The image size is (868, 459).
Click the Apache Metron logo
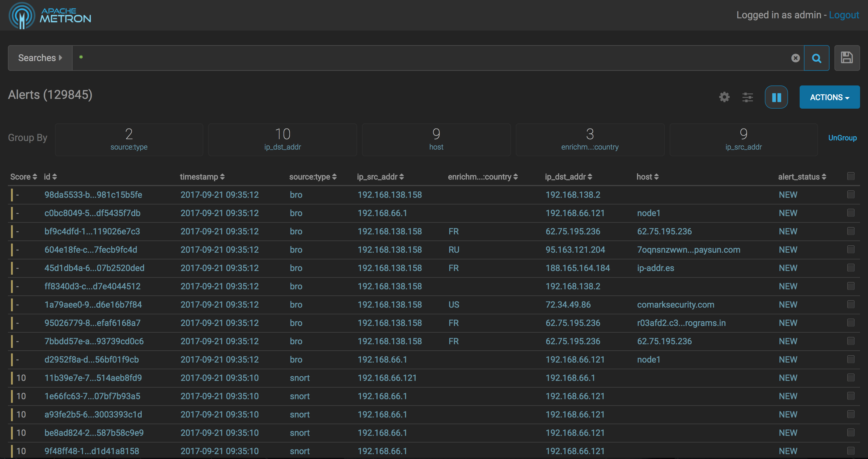pos(50,16)
